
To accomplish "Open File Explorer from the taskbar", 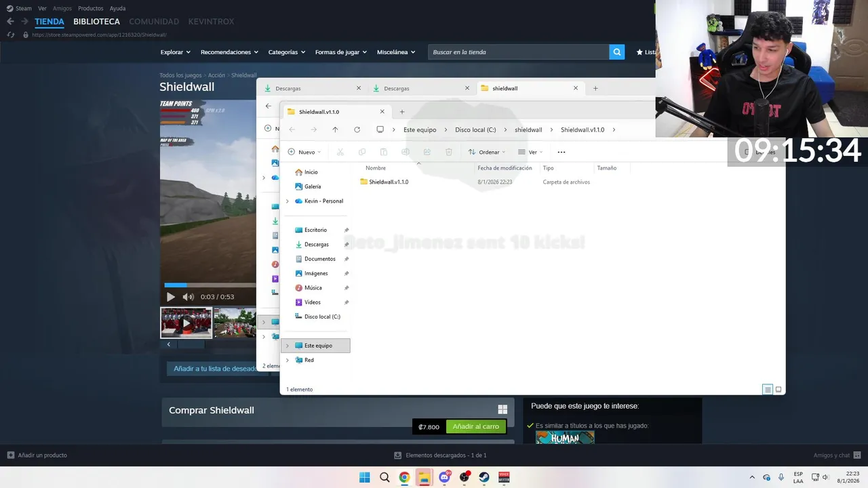I will (425, 477).
